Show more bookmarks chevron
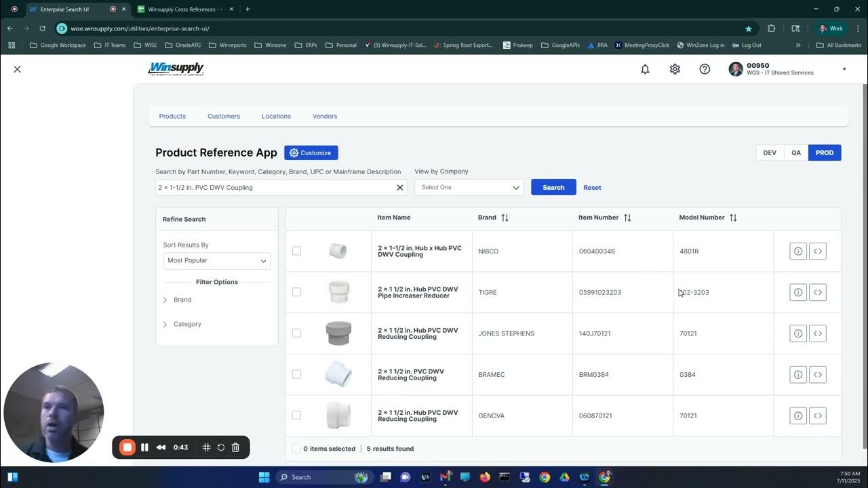The height and width of the screenshot is (488, 868). [798, 45]
